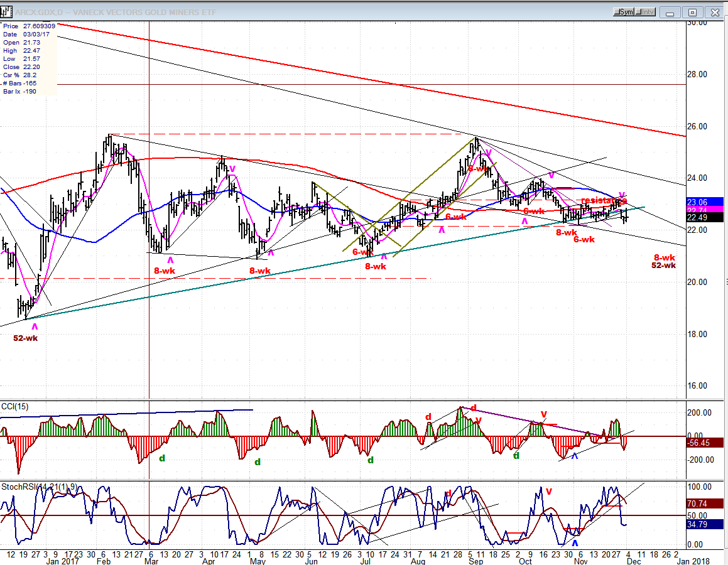Viewport: 728px width, 565px height.
Task: Select the CCI(15) indicator label
Action: tap(16, 406)
